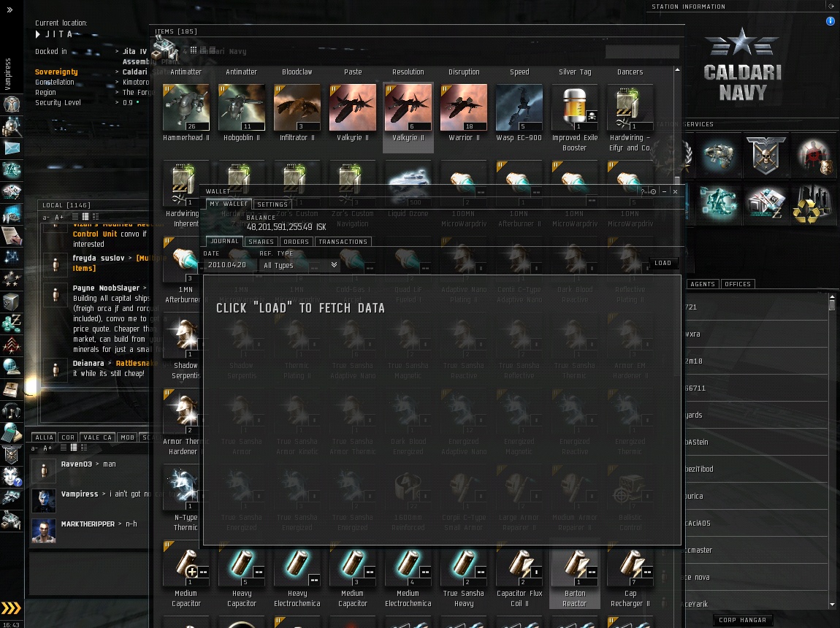Viewport: 840px width, 628px height.
Task: Open The Forge region link
Action: [x=138, y=92]
